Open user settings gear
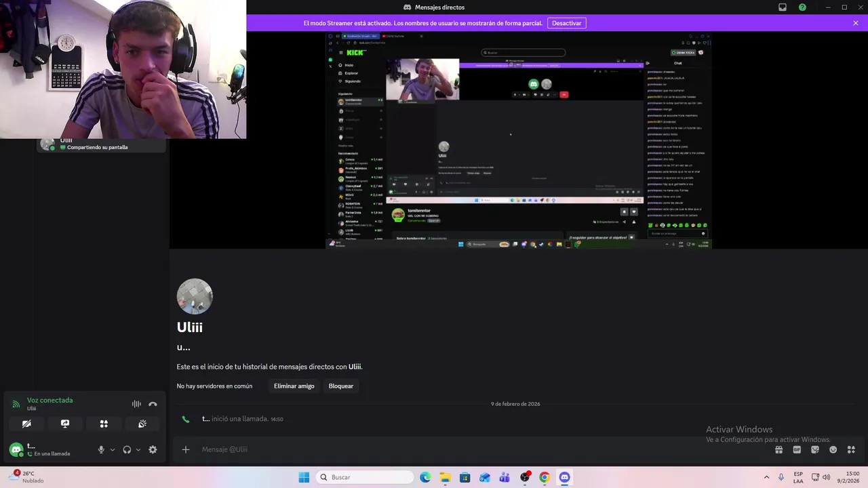The height and width of the screenshot is (488, 868). point(153,449)
